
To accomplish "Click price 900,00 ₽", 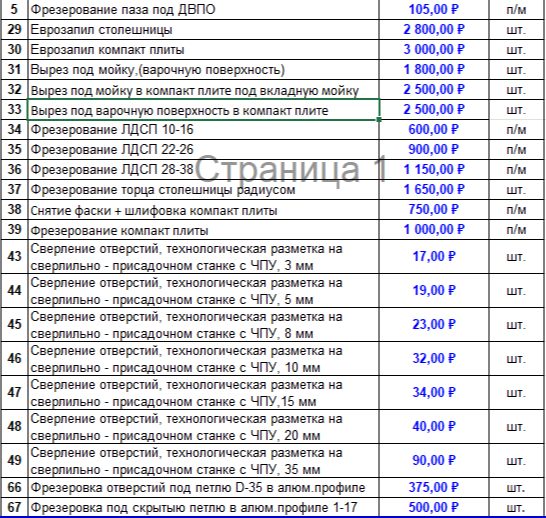I will coord(434,150).
